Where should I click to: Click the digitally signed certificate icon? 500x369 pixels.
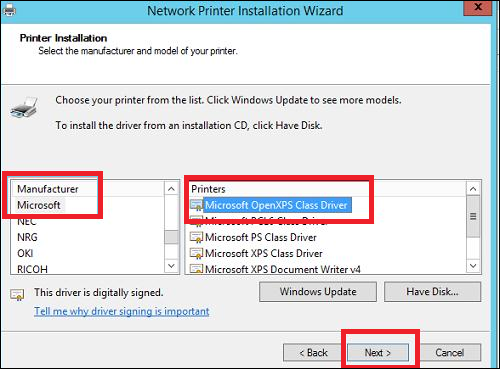tap(17, 295)
